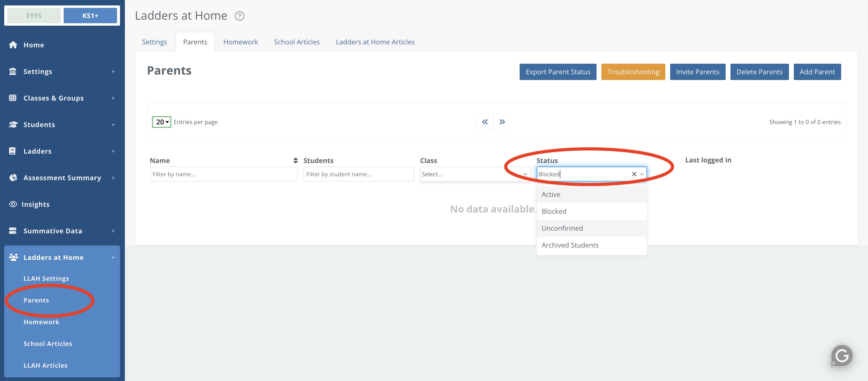868x381 pixels.
Task: Click the Filter by student name field
Action: [358, 174]
